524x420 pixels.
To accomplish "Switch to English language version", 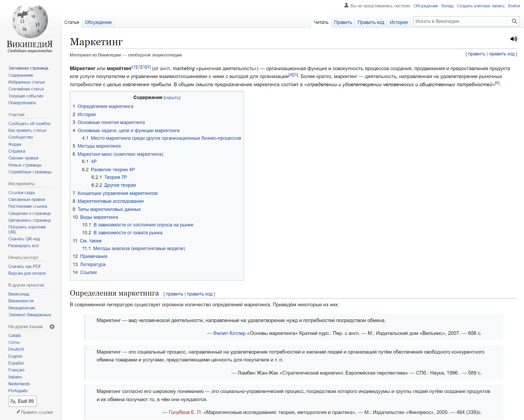I will coord(15,356).
